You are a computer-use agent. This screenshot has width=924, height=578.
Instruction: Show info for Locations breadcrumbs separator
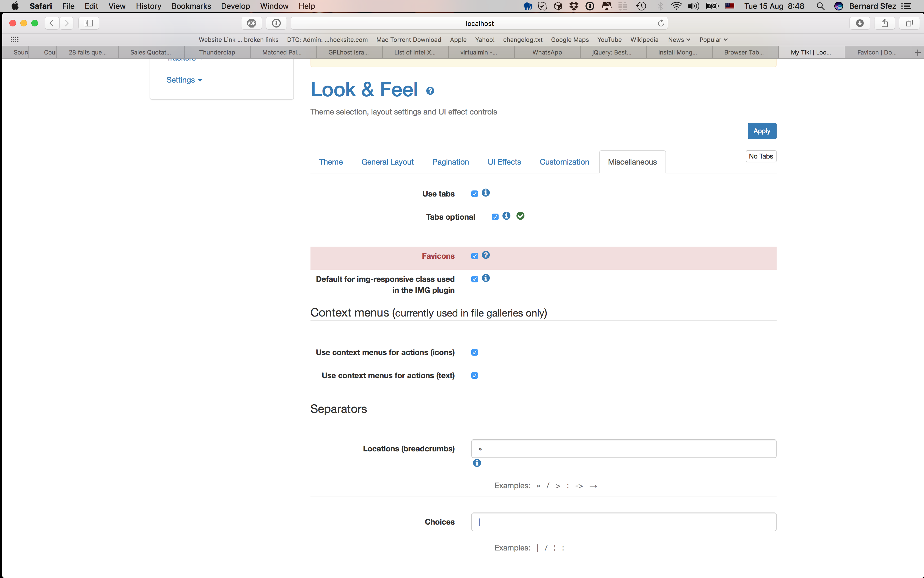click(x=477, y=463)
